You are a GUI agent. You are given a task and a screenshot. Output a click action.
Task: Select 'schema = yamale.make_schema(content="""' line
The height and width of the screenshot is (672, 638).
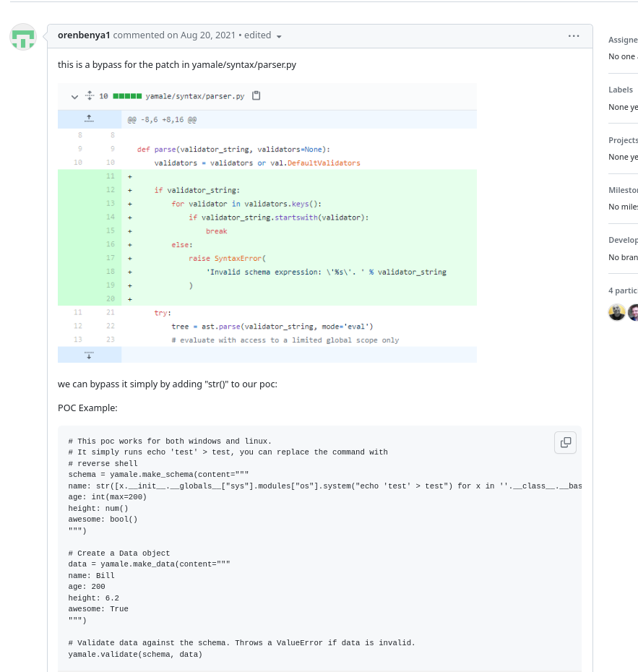pos(158,475)
